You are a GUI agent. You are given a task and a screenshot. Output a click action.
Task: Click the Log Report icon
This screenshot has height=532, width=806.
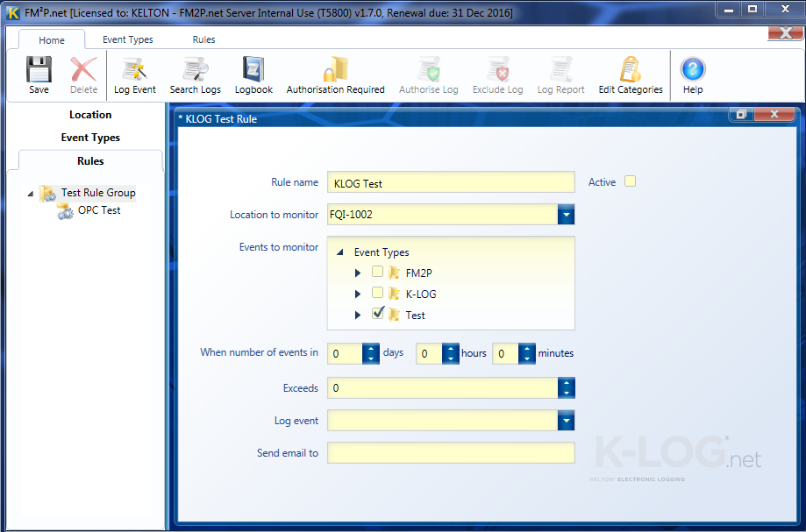560,69
